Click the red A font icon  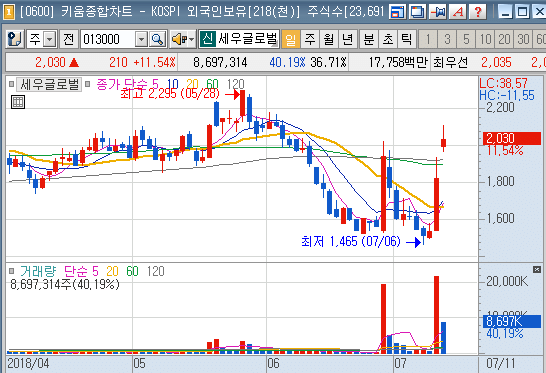click(x=458, y=12)
